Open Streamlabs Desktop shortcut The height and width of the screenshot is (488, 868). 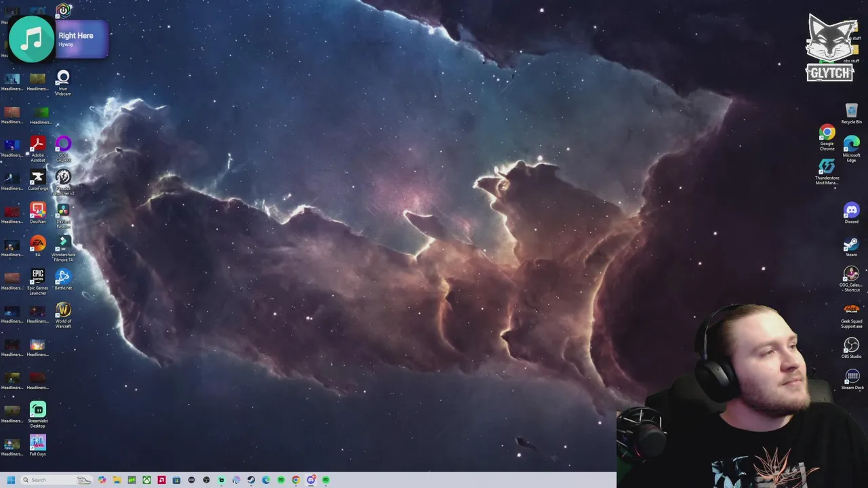37,415
